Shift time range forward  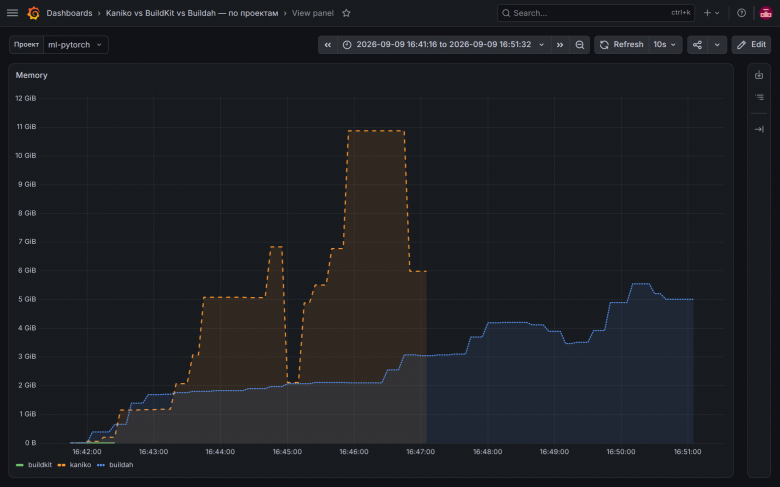click(x=560, y=45)
